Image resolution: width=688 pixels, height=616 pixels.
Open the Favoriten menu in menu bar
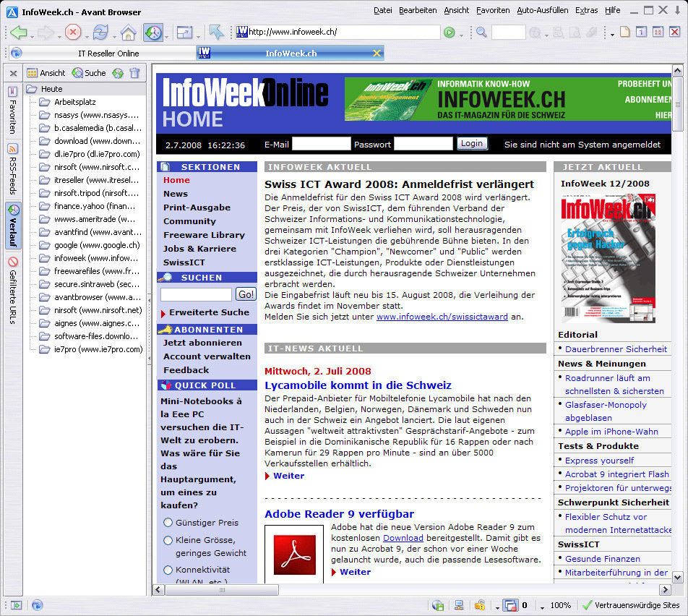[x=493, y=11]
